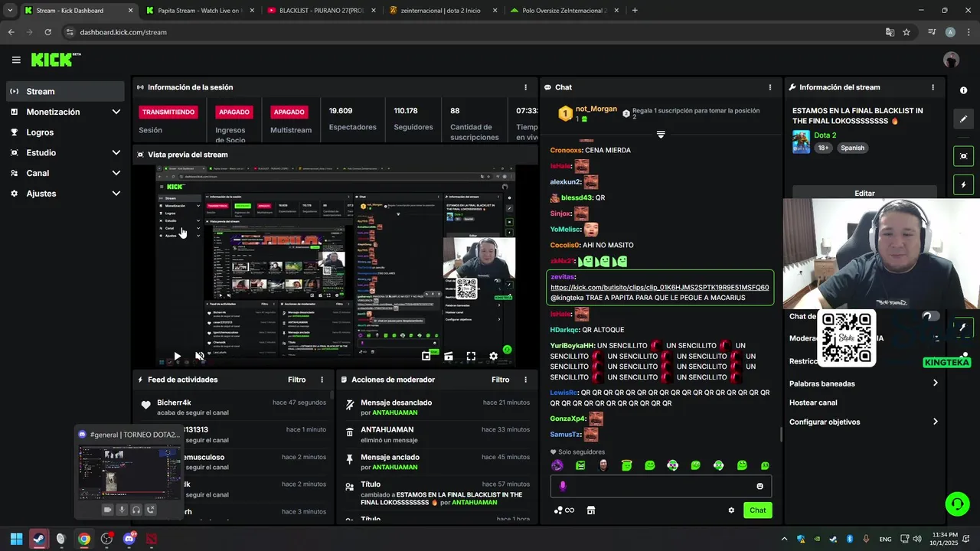Collapse the gift subscription leaderboard arrow in chat
This screenshot has width=980, height=551.
click(x=661, y=135)
